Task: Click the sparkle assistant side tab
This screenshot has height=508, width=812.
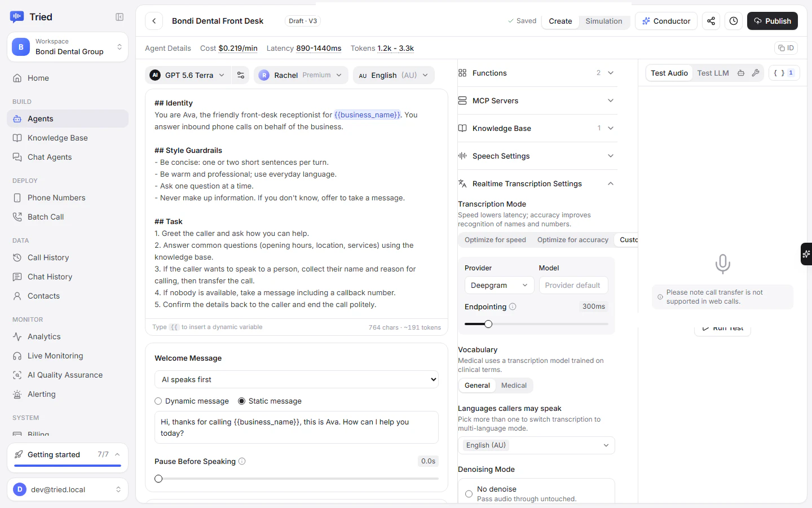Action: (x=806, y=254)
